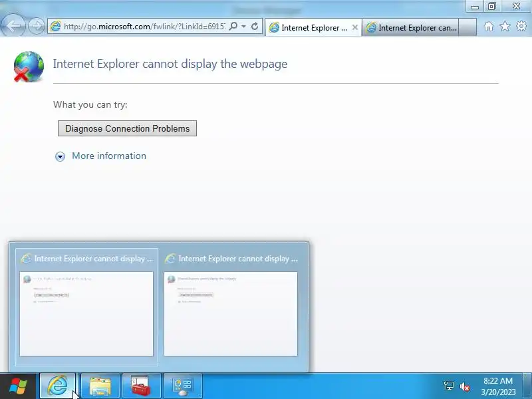The height and width of the screenshot is (399, 532).
Task: Restore down the Internet Explorer window
Action: point(492,6)
